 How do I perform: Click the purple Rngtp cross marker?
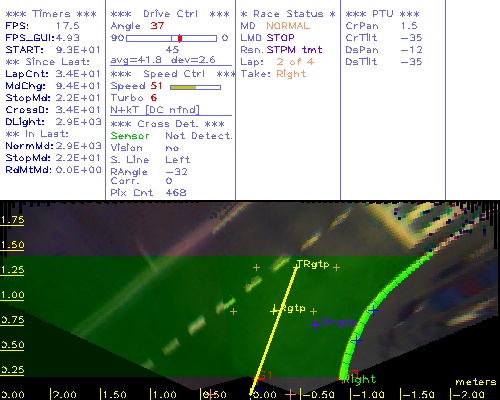[315, 324]
